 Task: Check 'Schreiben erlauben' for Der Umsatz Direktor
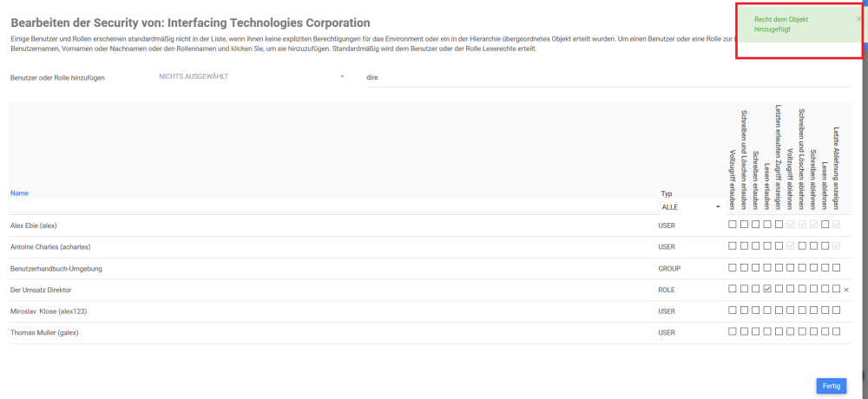(x=756, y=288)
